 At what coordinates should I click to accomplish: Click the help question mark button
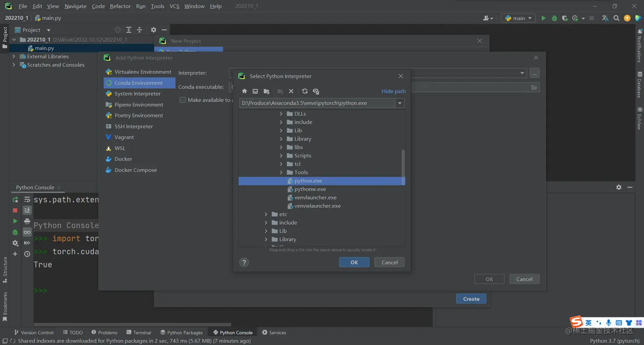[244, 262]
